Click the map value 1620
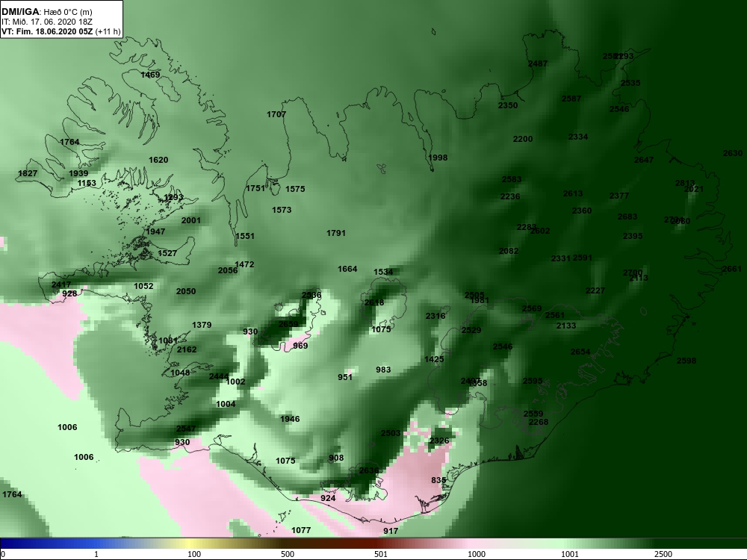 click(x=158, y=160)
